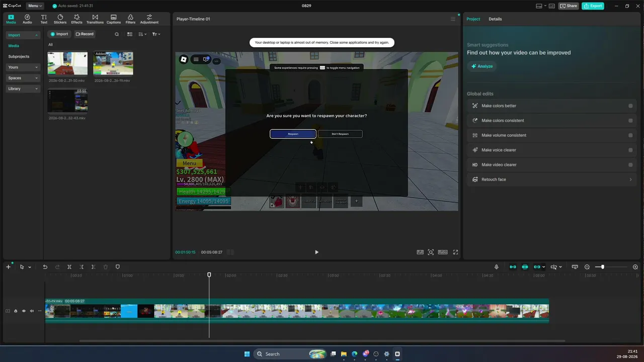Screen dimensions: 644x362
Task: Toggle the main track magnet
Action: (x=513, y=267)
